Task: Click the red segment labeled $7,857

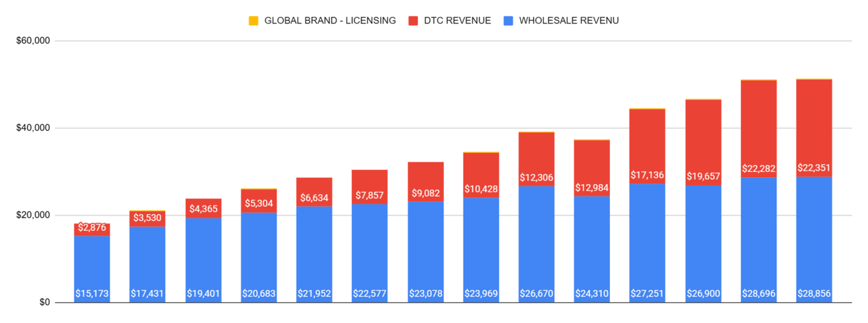Action: pyautogui.click(x=370, y=187)
